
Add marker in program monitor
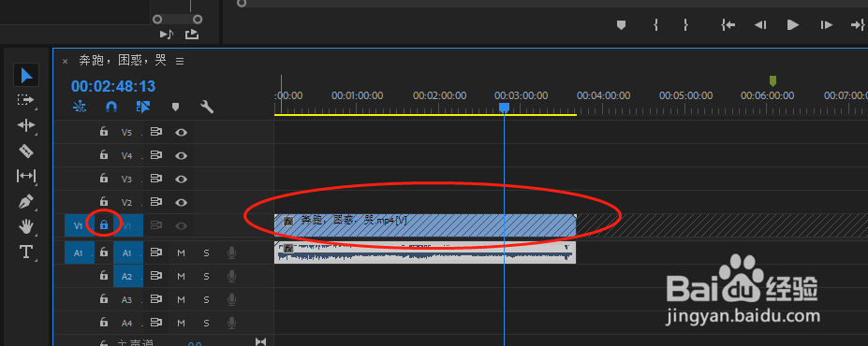tap(621, 25)
